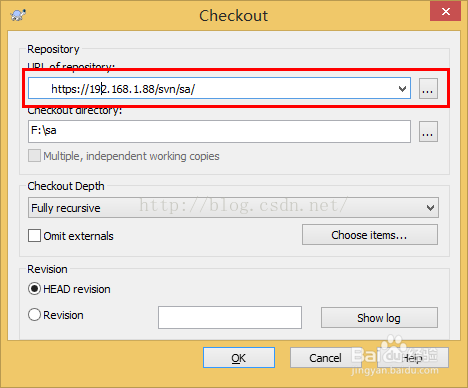468x388 pixels.
Task: Click the Checkout directory field containing F:\sa
Action: point(219,131)
